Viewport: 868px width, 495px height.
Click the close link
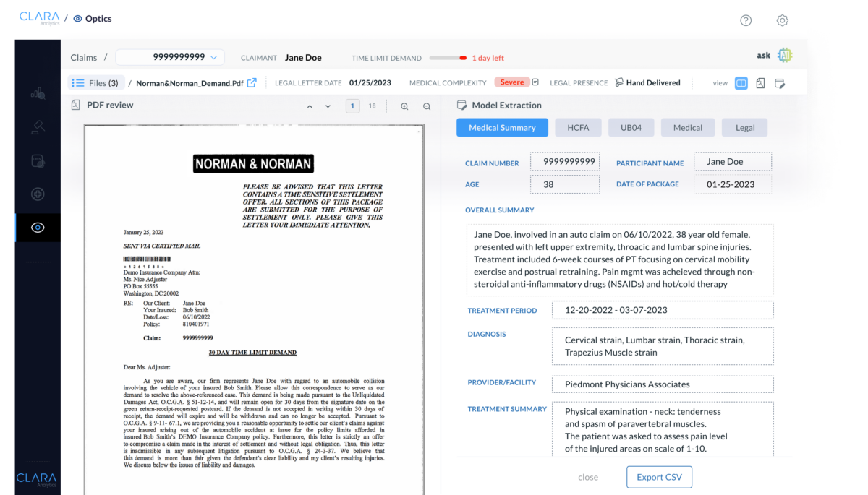(588, 477)
